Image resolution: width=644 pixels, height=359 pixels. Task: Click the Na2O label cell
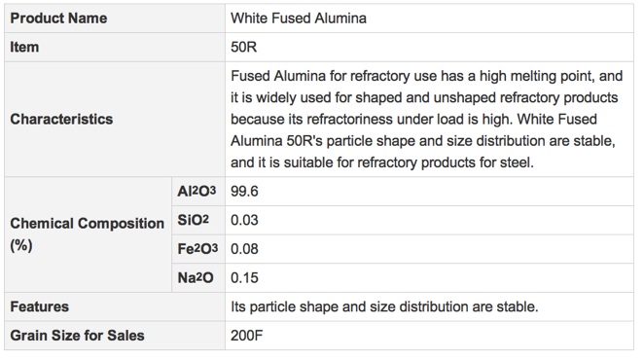[x=198, y=278]
